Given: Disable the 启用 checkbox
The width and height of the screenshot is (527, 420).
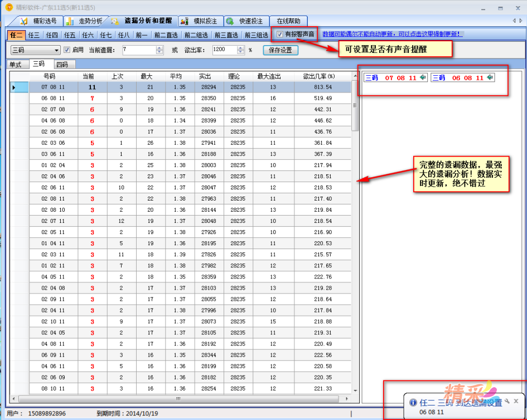Looking at the screenshot, I should point(66,48).
